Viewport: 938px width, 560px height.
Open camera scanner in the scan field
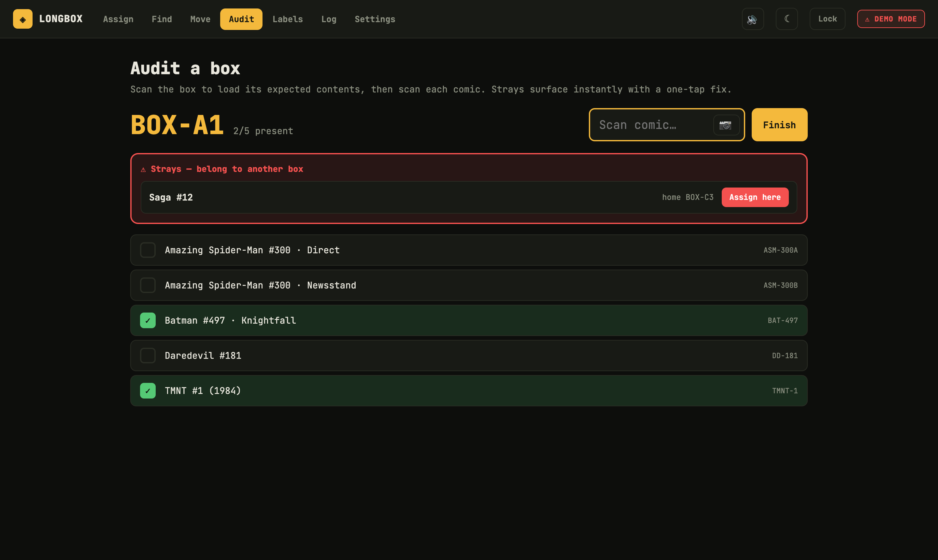coord(726,125)
